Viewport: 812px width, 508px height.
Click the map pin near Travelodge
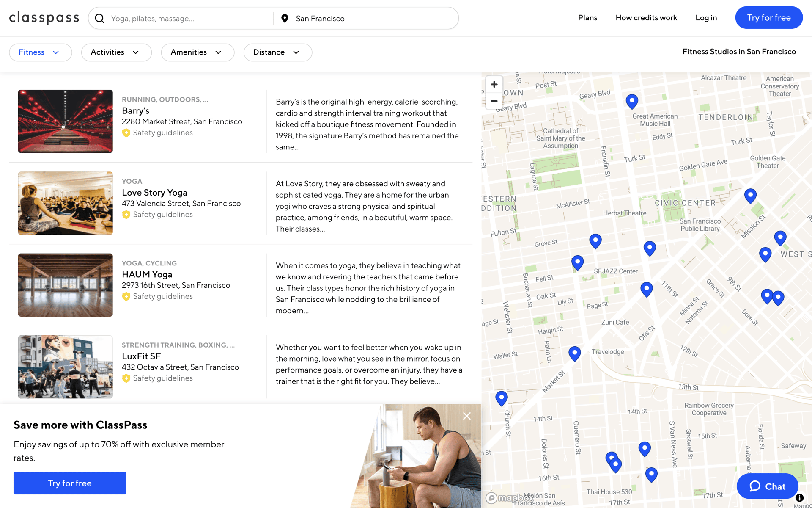pyautogui.click(x=574, y=353)
